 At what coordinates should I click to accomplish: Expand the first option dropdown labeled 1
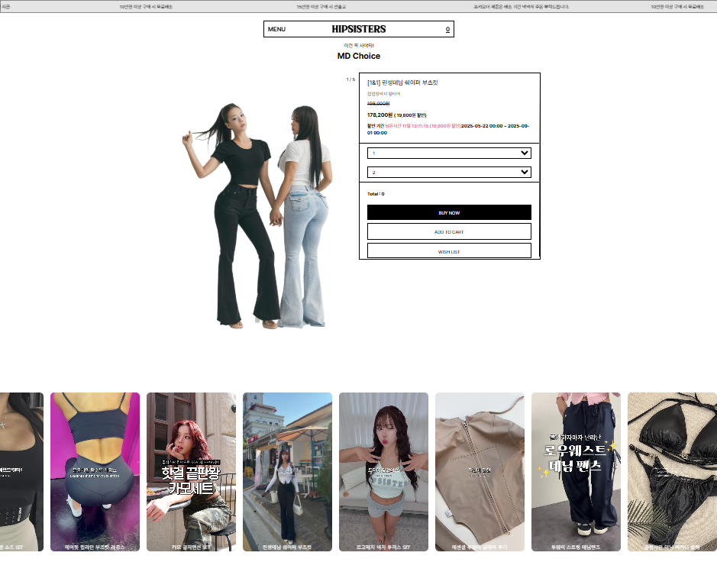[x=449, y=153]
